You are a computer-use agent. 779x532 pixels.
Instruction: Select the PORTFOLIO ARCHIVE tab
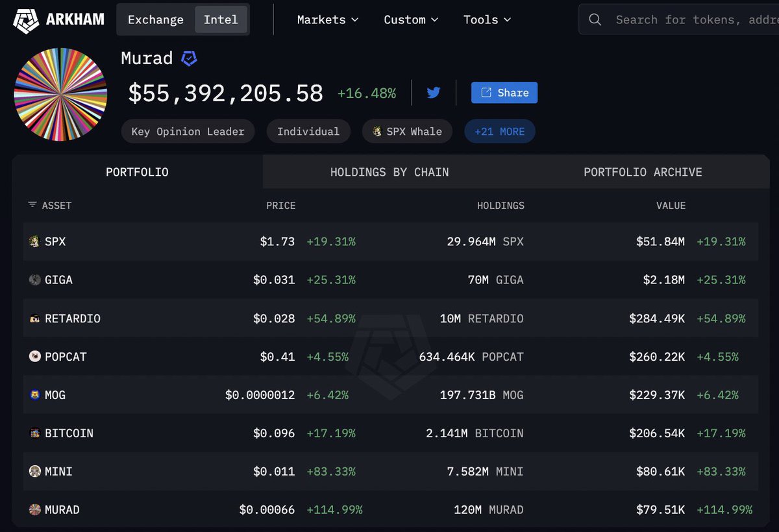pos(643,172)
